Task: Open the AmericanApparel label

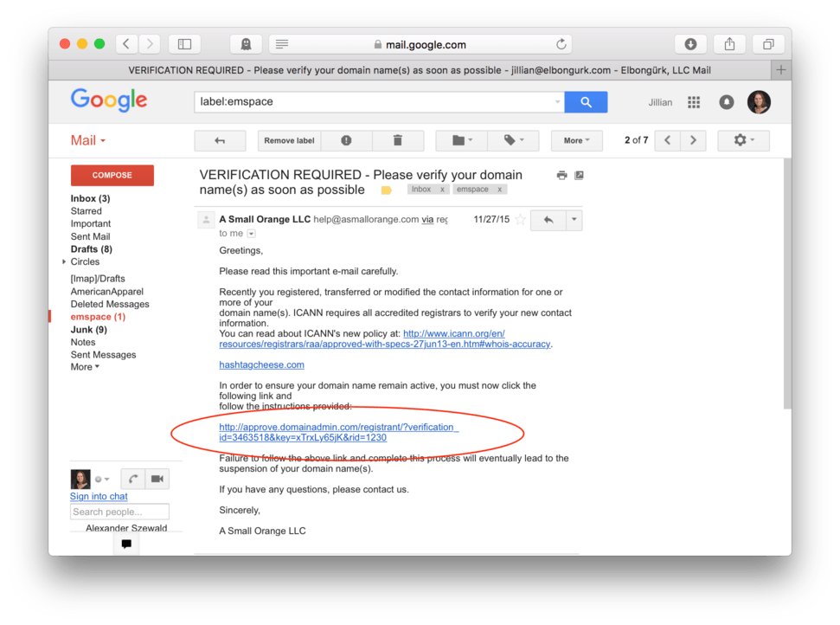Action: 106,292
